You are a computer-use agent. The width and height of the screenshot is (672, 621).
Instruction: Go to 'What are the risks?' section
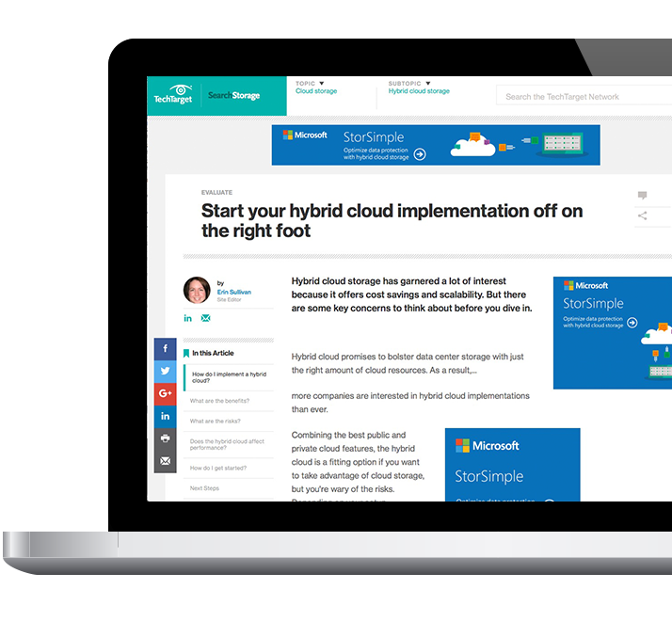click(215, 422)
